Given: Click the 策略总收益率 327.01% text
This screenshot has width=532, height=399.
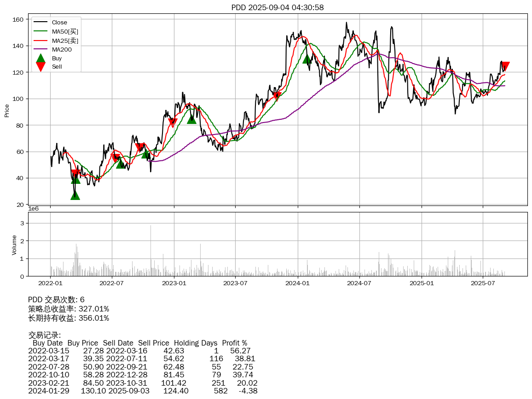Looking at the screenshot, I should click(69, 309).
